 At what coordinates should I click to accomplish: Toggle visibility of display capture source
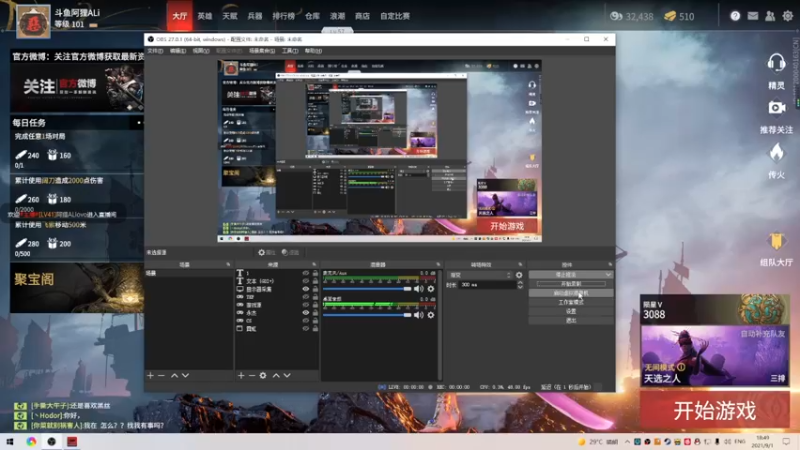pyautogui.click(x=306, y=289)
